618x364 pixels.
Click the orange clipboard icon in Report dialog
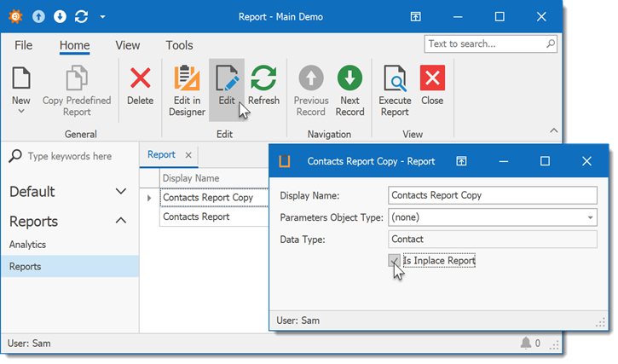pyautogui.click(x=285, y=161)
